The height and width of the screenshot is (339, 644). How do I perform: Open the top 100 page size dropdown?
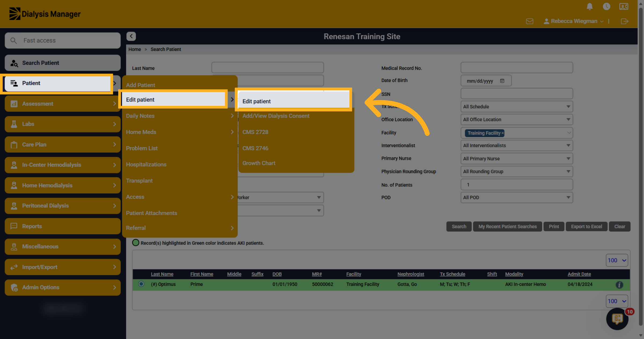point(617,260)
